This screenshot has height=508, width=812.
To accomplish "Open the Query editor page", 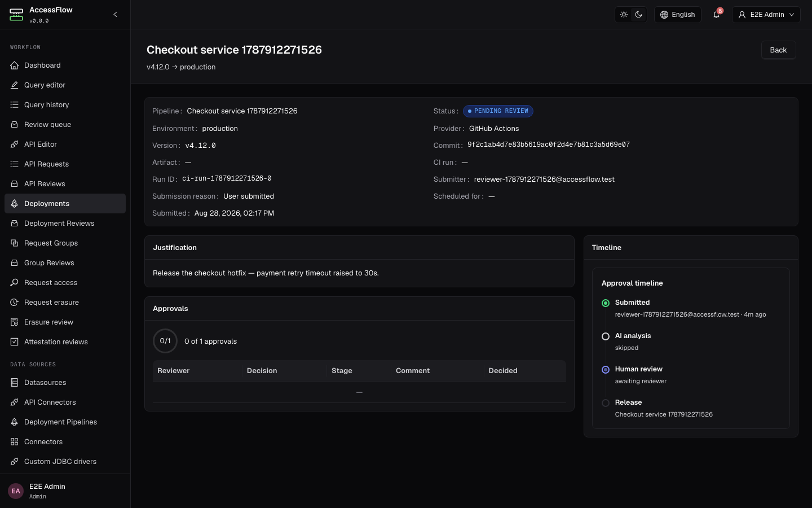I will click(65, 85).
